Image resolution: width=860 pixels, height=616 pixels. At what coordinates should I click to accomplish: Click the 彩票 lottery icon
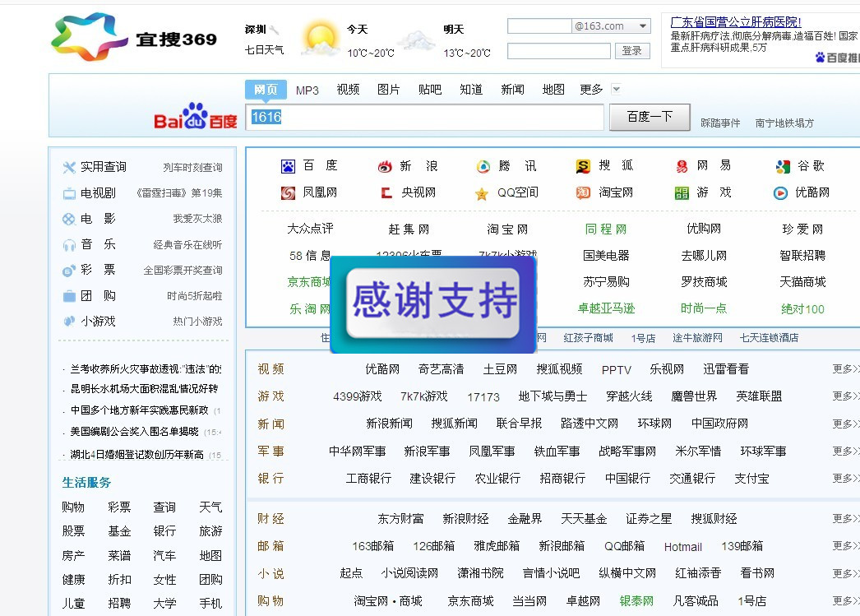click(69, 271)
